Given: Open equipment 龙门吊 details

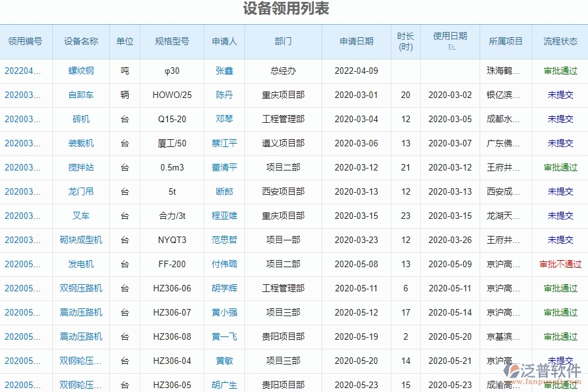Looking at the screenshot, I should (81, 191).
